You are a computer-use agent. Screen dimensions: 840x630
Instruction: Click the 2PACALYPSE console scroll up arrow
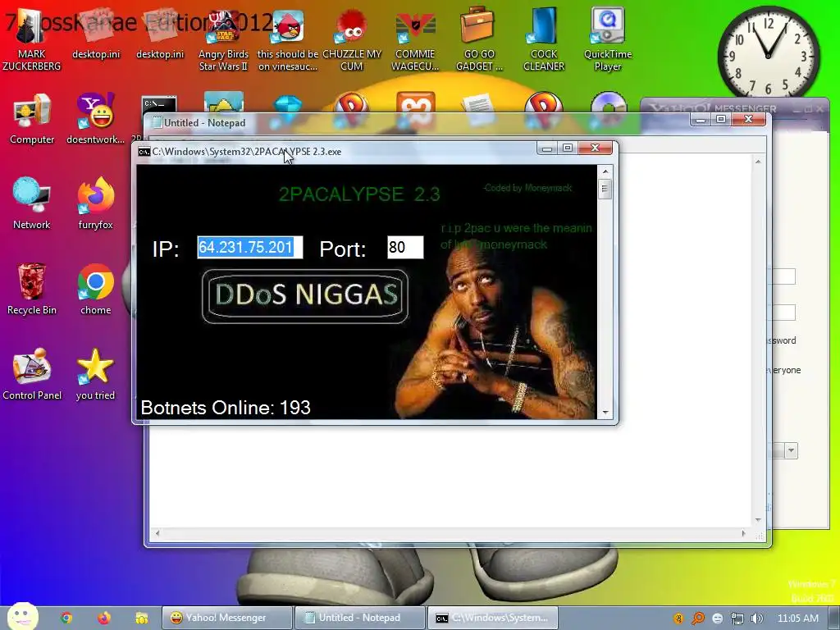tap(605, 171)
